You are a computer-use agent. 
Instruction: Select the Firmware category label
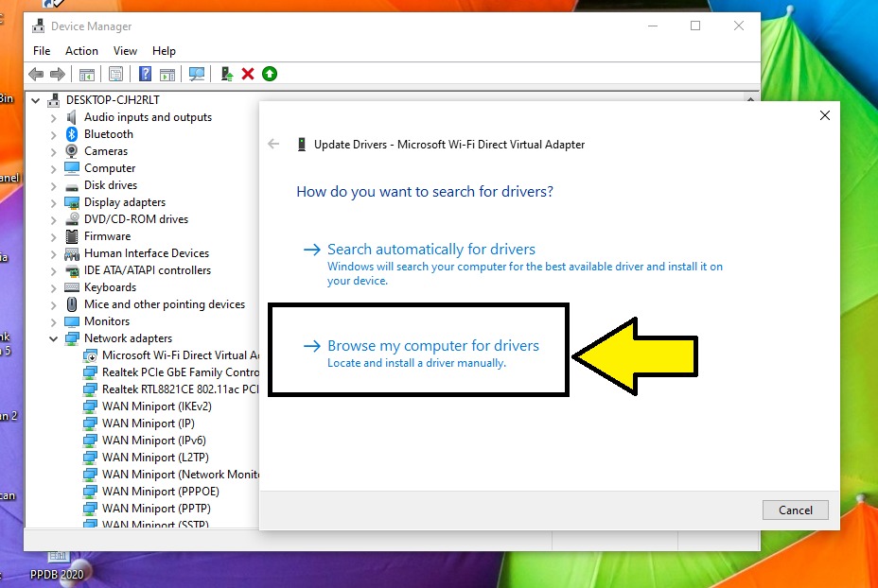107,236
